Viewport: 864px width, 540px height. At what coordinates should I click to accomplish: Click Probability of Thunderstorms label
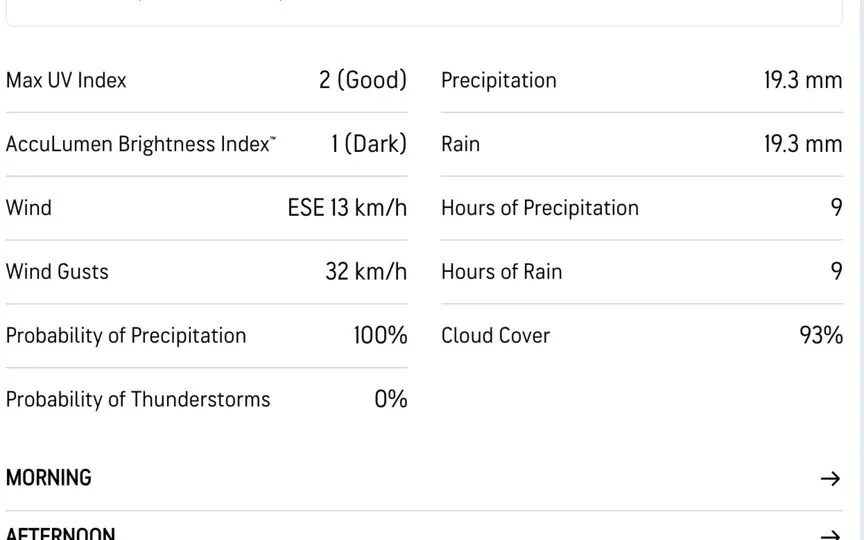coord(138,399)
